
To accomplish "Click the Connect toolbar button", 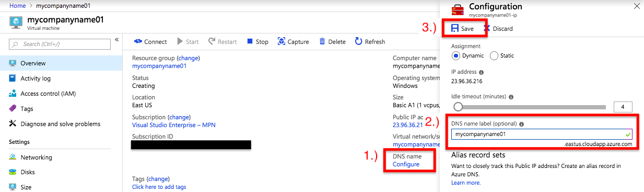I will pos(150,42).
